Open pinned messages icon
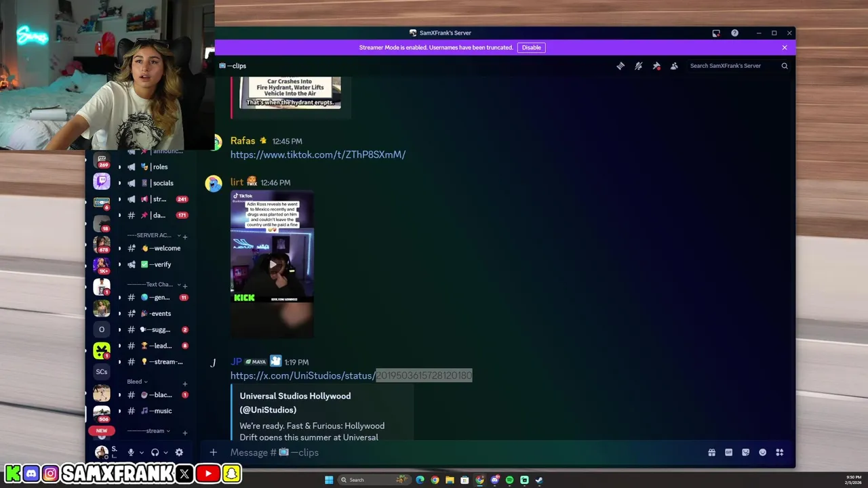 656,66
